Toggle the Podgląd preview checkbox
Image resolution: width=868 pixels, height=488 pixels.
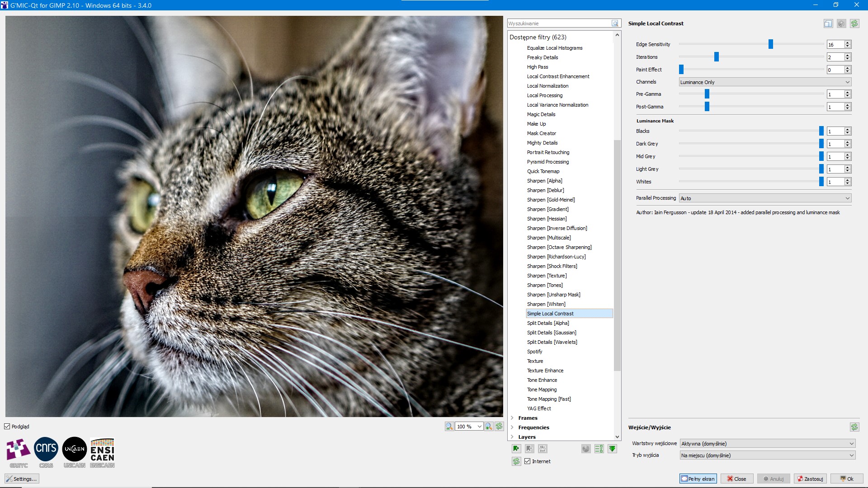point(7,426)
